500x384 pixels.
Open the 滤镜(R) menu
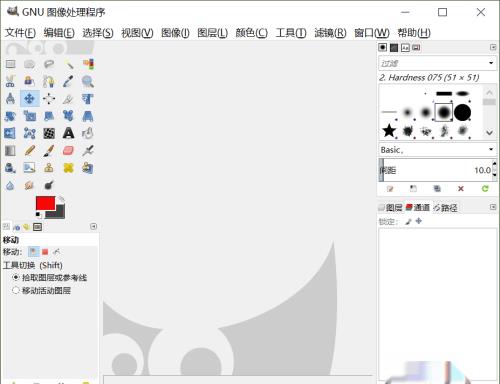coord(330,33)
